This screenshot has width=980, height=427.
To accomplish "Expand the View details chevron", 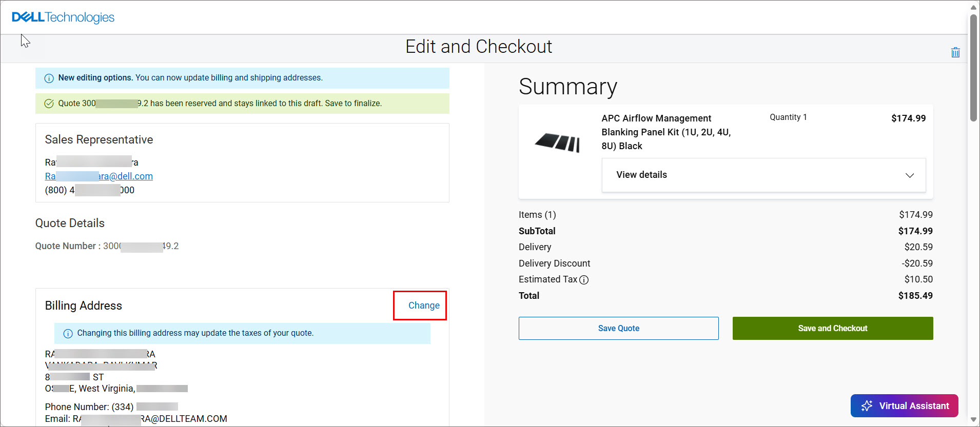I will coord(910,175).
